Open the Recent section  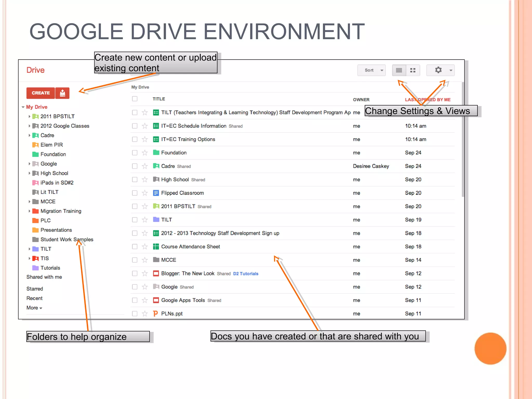(x=34, y=298)
